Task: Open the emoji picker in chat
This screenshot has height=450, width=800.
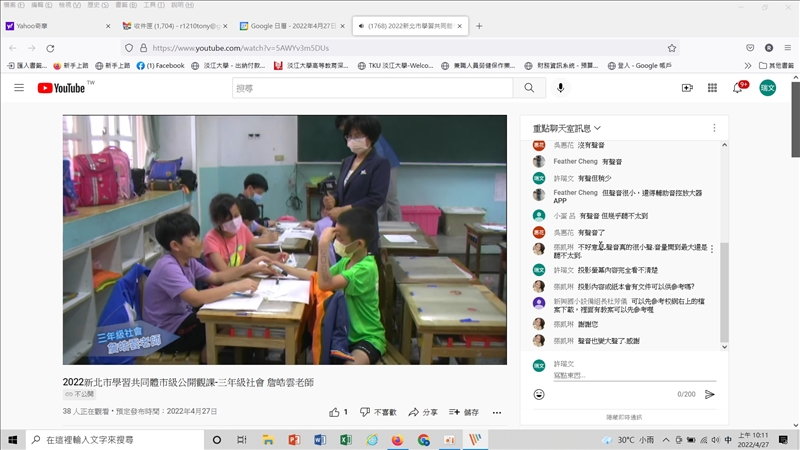Action: coord(539,394)
